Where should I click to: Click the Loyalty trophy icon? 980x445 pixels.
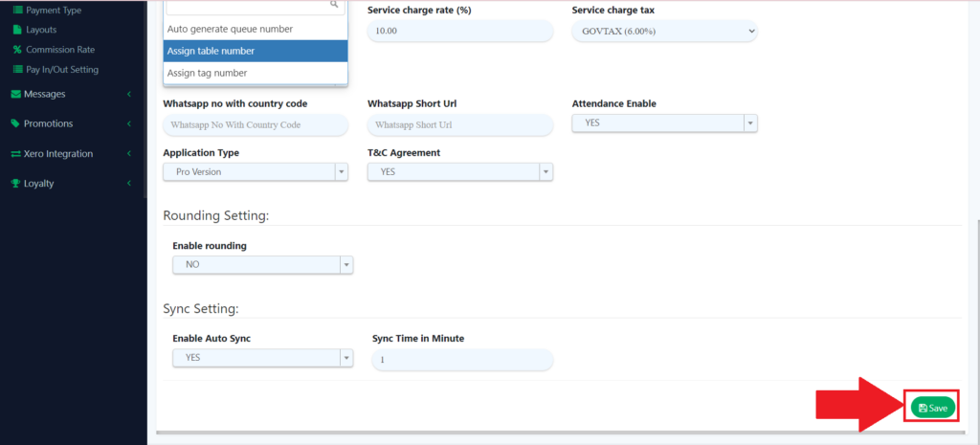tap(16, 184)
